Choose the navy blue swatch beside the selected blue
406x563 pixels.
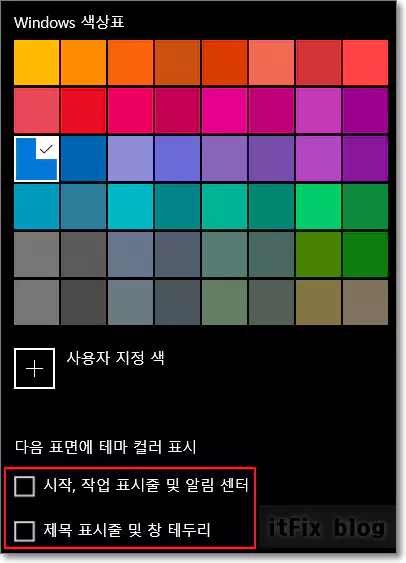tap(83, 158)
